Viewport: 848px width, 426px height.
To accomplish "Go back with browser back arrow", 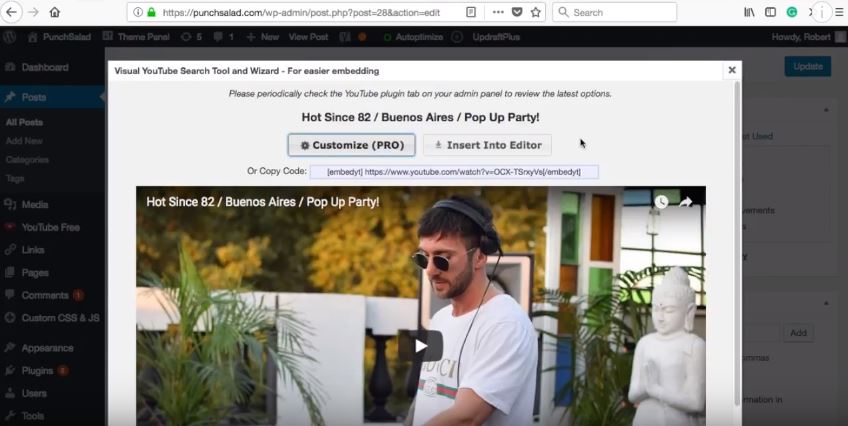I will tap(11, 12).
